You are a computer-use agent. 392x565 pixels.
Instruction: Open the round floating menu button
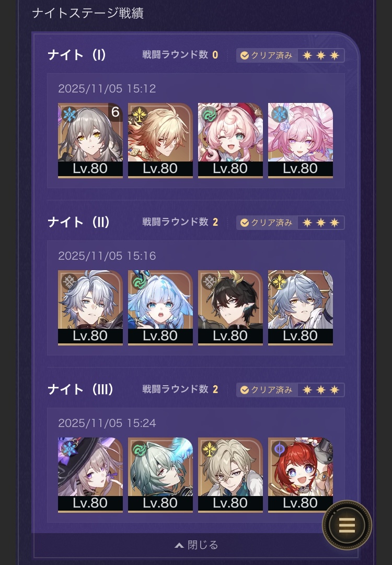tap(347, 525)
